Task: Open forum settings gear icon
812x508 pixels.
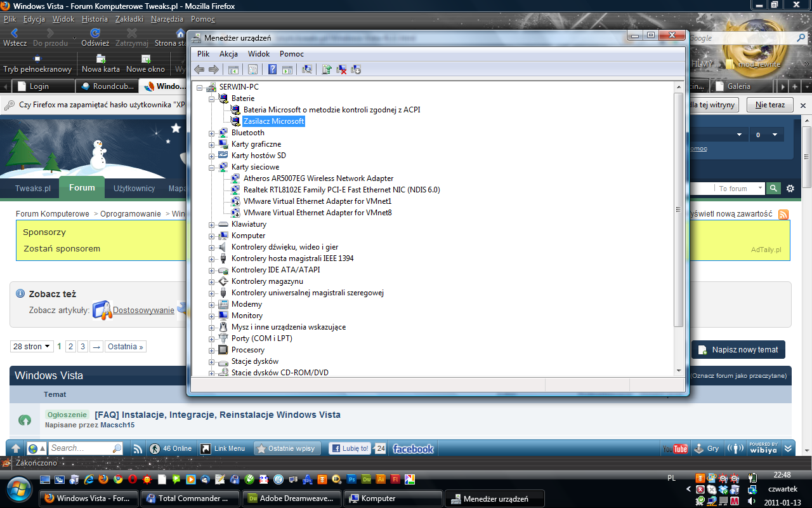Action: point(790,189)
